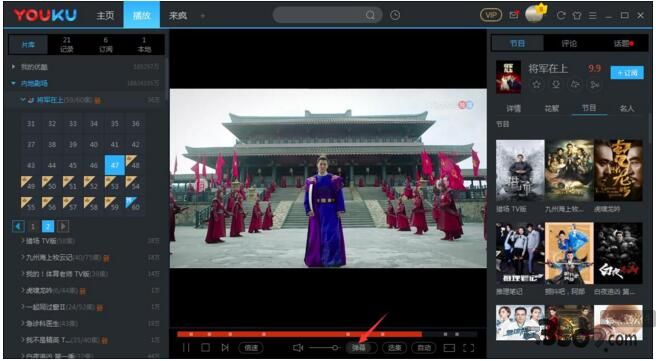Switch to the 评论 comments tab

click(x=569, y=44)
